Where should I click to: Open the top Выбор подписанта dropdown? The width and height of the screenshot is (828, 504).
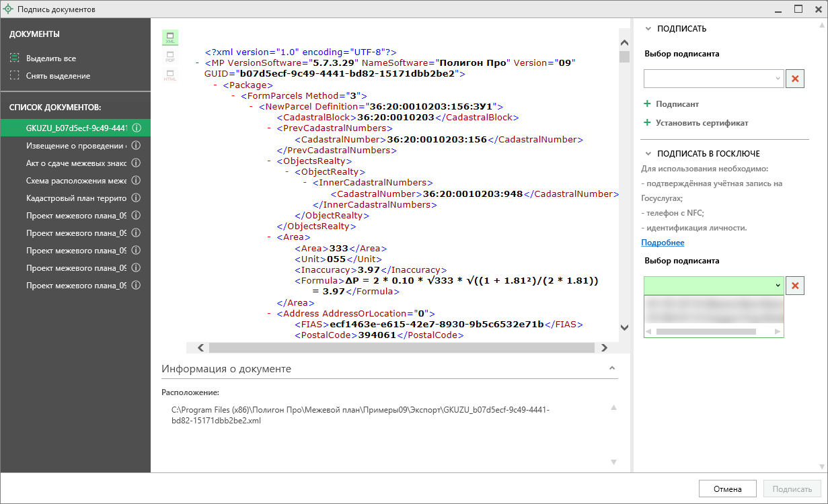[x=714, y=79]
